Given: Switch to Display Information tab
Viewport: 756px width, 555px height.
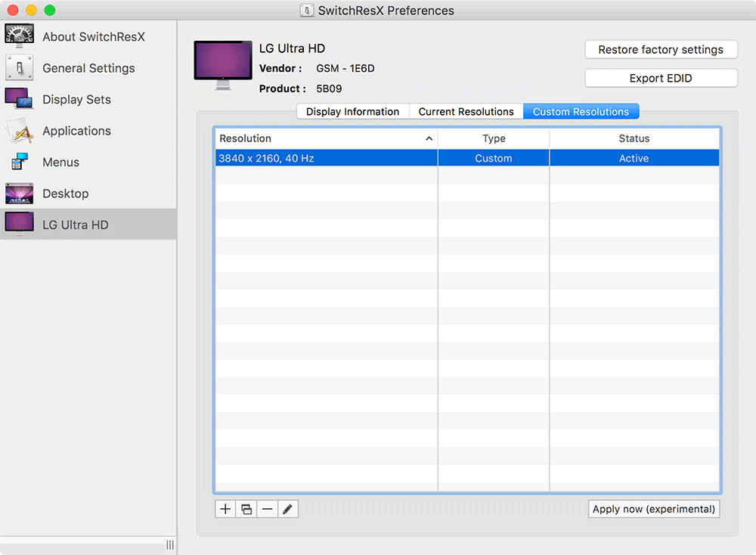Looking at the screenshot, I should (352, 111).
